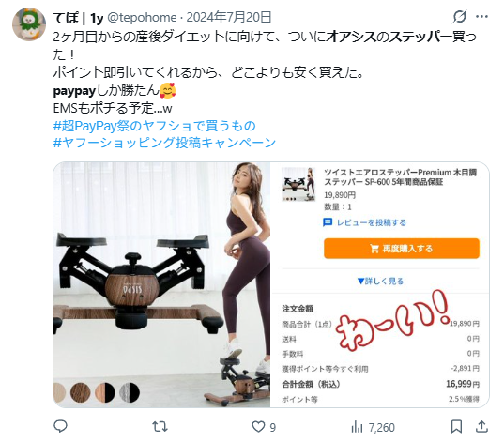Click the 再度購入する orange button
Screen dimensions: 504x442
[402, 248]
